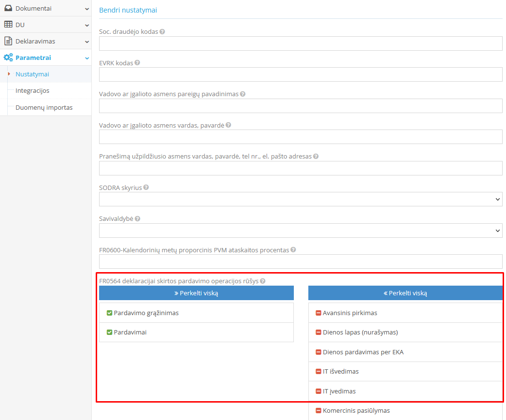Screen dimensions: 506x420
Task: Click help icon beside Savivaldybė label
Action: [x=137, y=219]
